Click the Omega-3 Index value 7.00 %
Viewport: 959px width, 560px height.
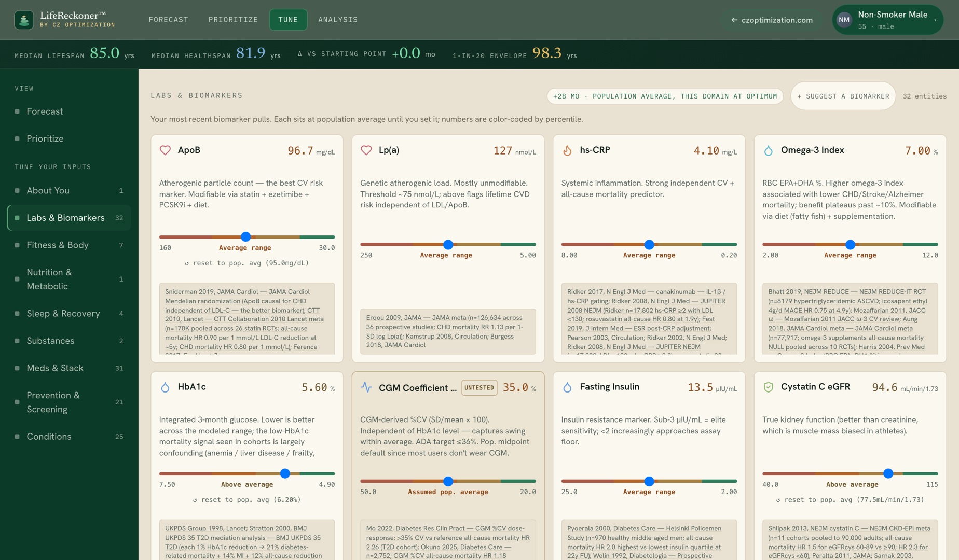point(921,151)
